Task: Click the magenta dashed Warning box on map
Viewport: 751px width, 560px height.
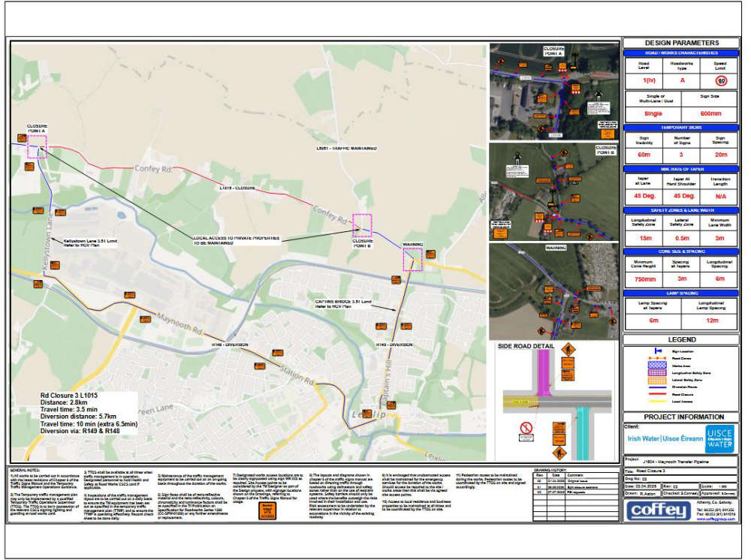Action: click(x=412, y=260)
